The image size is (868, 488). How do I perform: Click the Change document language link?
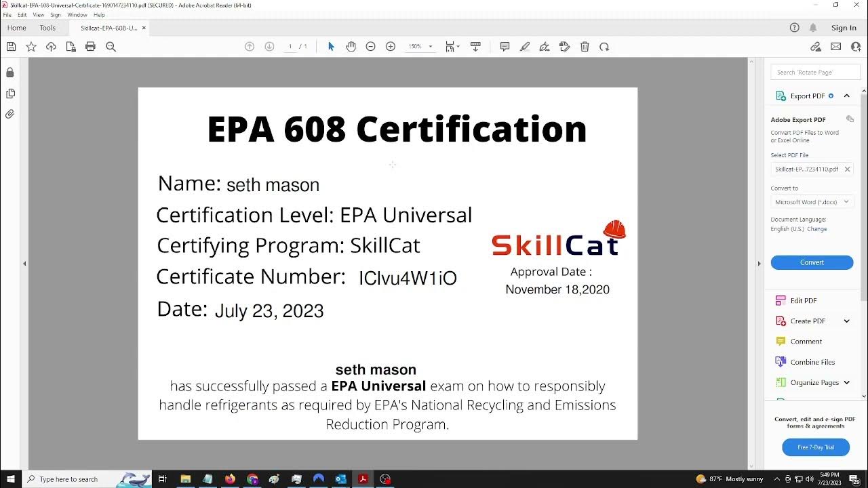tap(816, 229)
